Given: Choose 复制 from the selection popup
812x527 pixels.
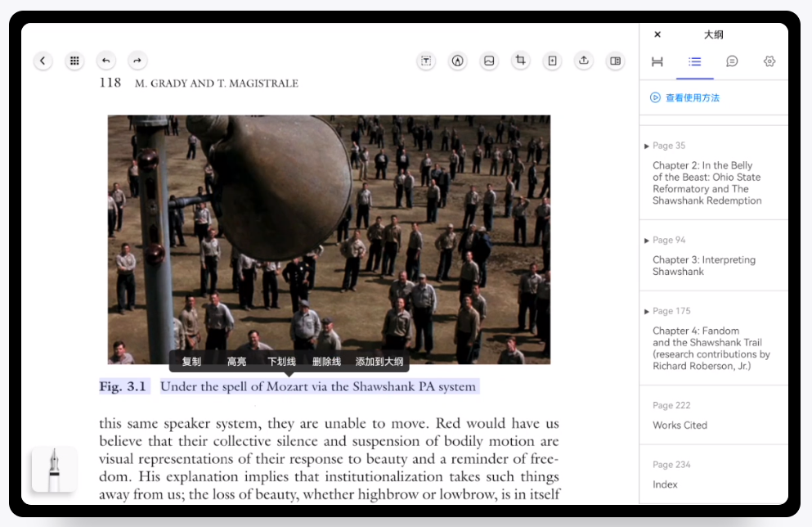Looking at the screenshot, I should 191,361.
